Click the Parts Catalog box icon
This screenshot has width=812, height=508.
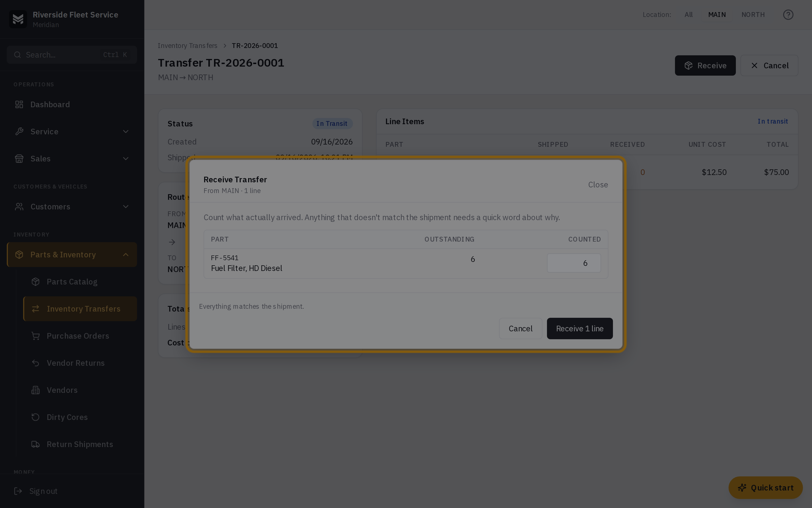click(x=36, y=282)
